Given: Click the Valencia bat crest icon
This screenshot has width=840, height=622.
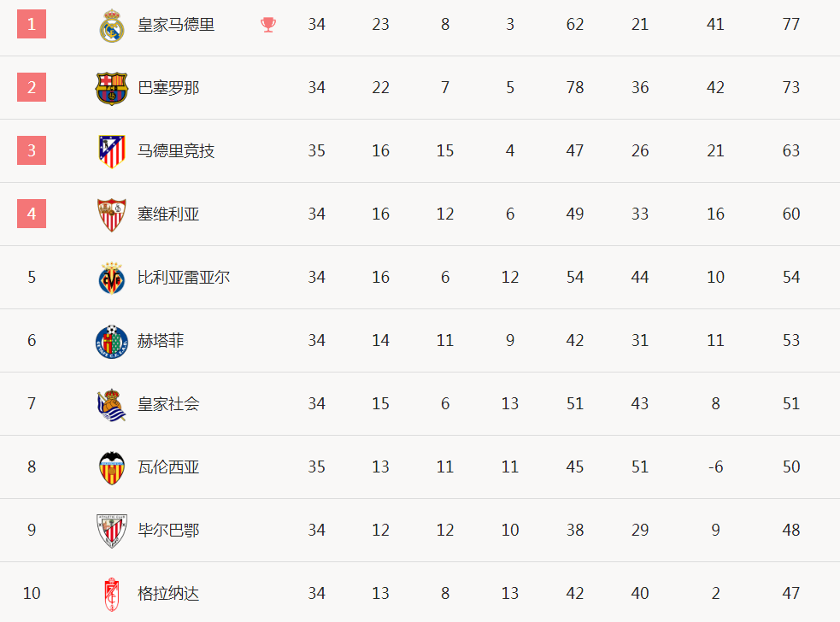Looking at the screenshot, I should pos(112,467).
